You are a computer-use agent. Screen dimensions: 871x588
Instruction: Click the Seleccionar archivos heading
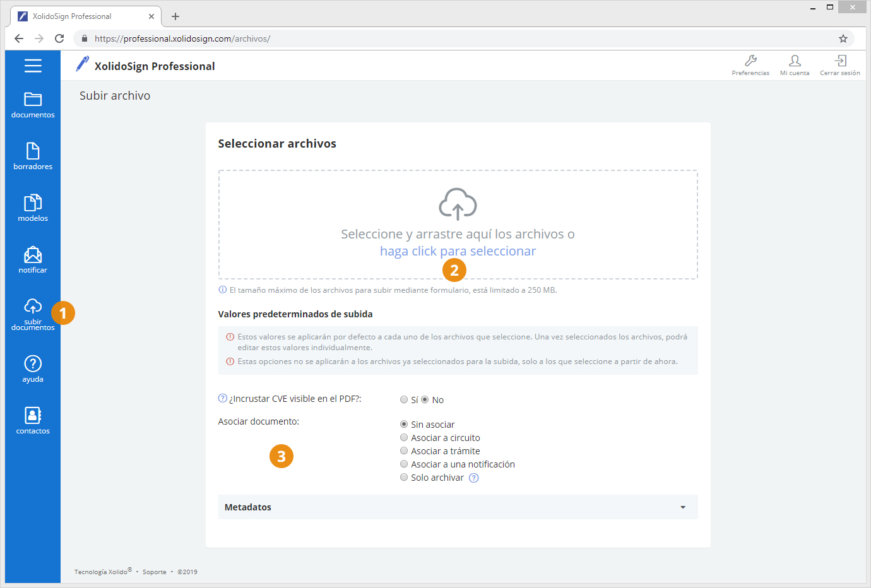click(x=277, y=144)
